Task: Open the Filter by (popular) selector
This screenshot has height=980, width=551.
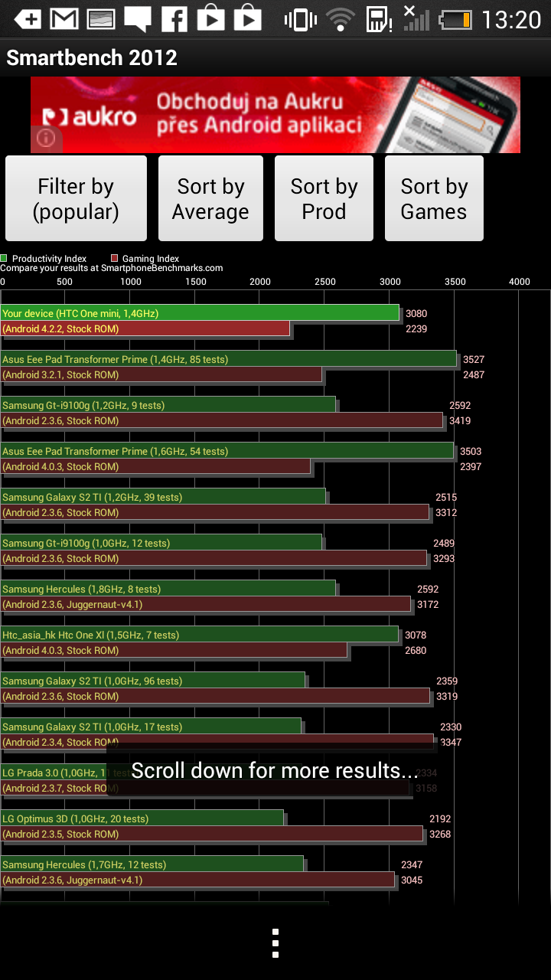Action: pyautogui.click(x=76, y=198)
